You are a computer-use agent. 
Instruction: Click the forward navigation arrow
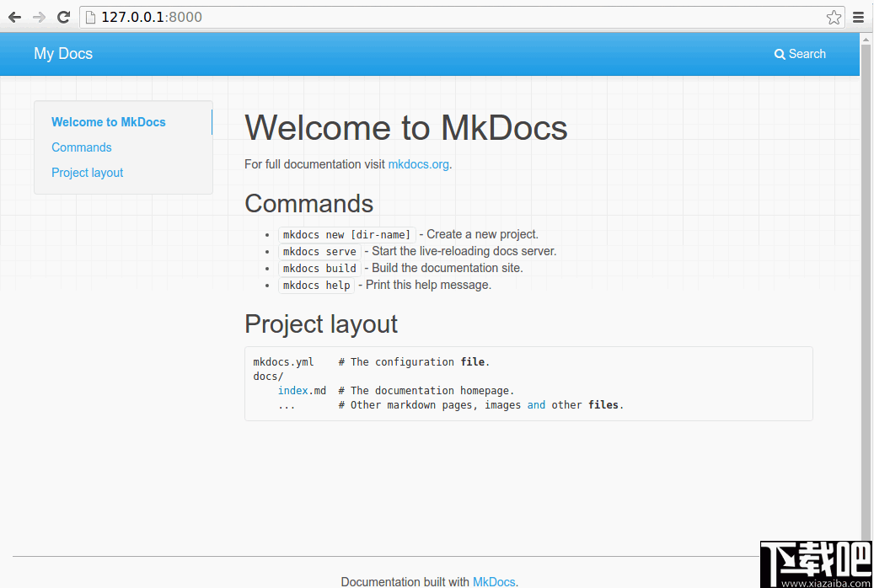pos(38,17)
